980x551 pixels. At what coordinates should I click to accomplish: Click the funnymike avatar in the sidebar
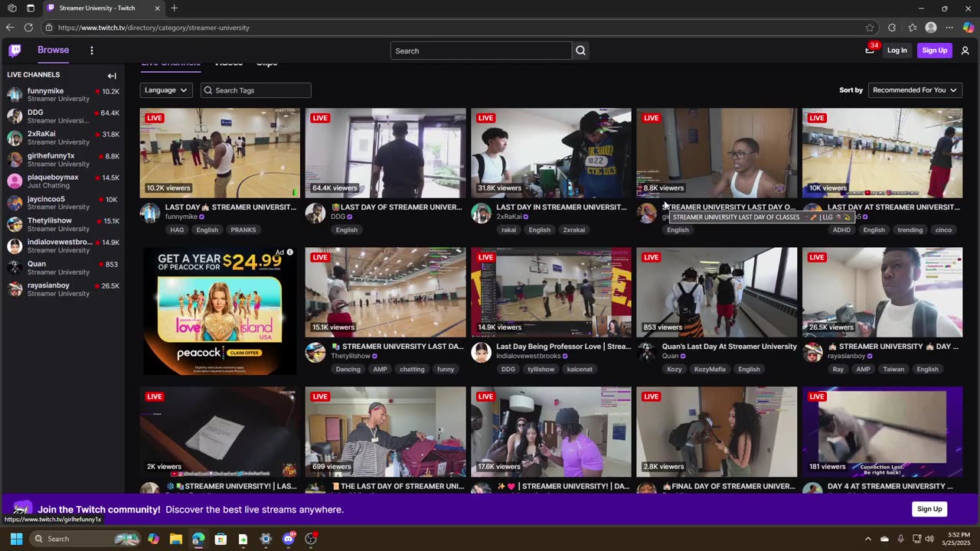(15, 95)
